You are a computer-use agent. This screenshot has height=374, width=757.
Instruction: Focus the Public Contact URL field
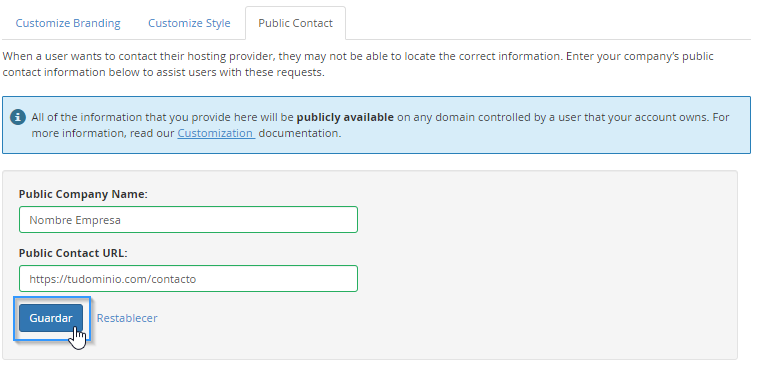188,278
